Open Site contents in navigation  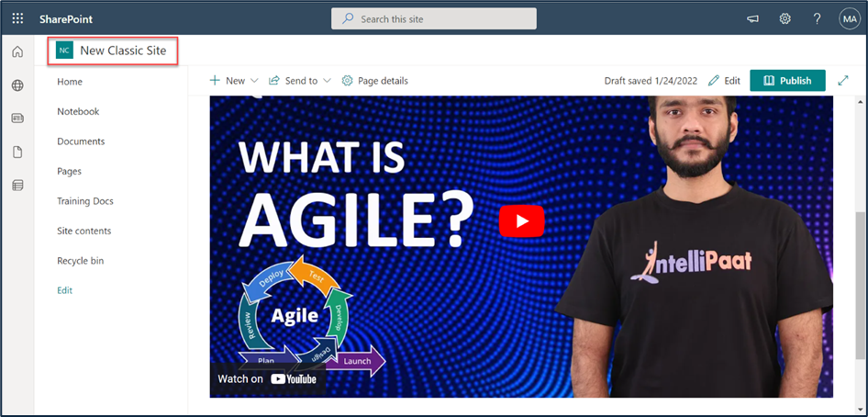pos(84,231)
